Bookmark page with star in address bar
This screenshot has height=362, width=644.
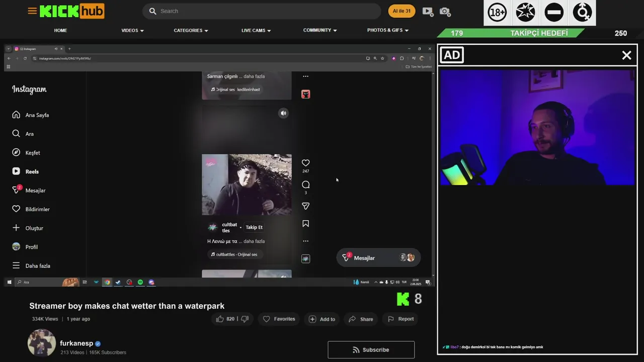pos(382,58)
